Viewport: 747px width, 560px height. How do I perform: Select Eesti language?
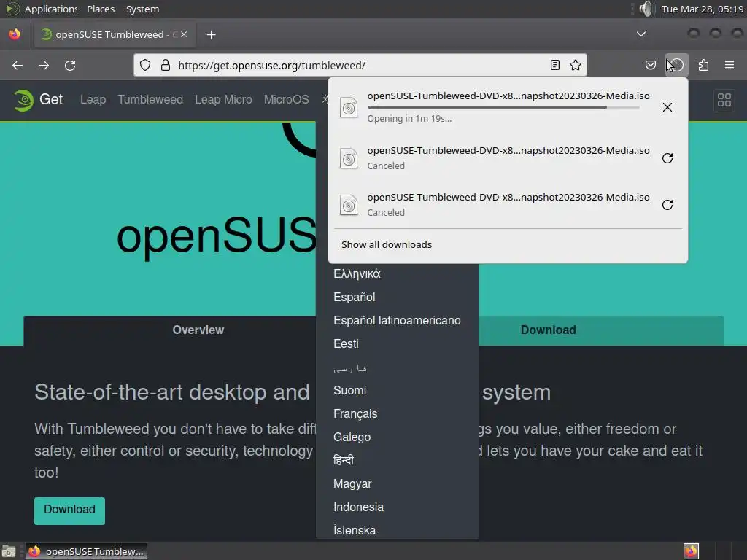[346, 344]
